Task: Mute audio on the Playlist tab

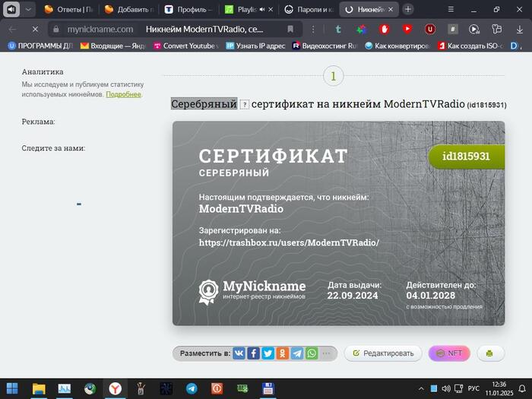Action: 262,9
